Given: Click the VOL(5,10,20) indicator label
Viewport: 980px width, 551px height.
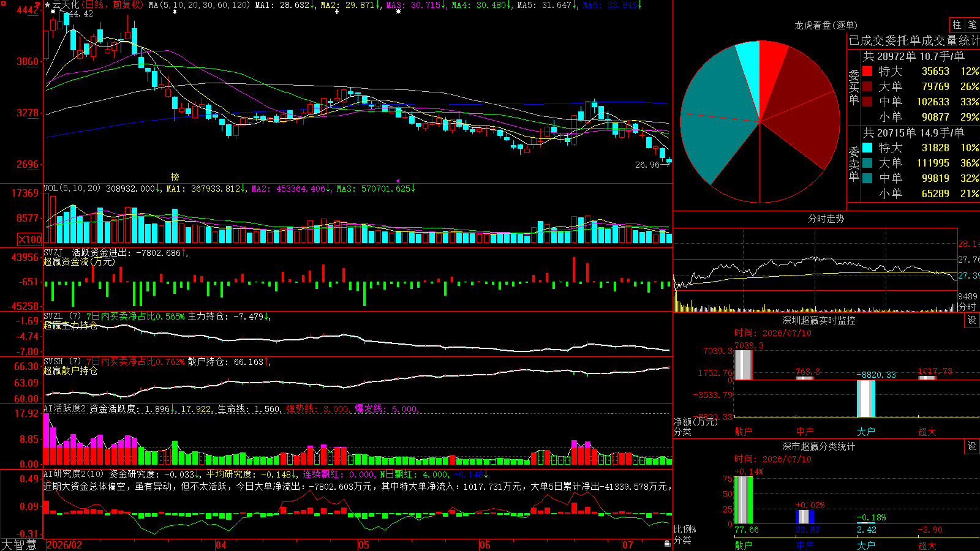Looking at the screenshot, I should coord(72,189).
